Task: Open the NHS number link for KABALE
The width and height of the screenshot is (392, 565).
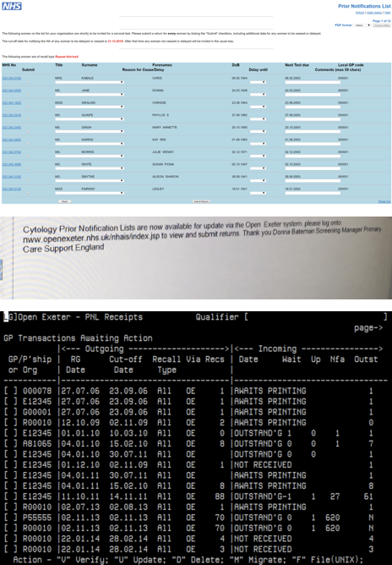Action: point(12,78)
